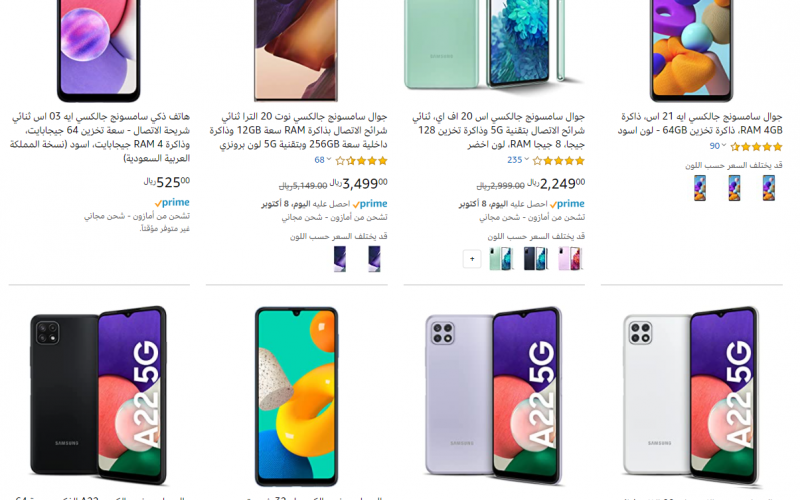Screen dimensions: 800x500
Task: Select the lavender Galaxy S20 FE color swatch
Action: (570, 259)
